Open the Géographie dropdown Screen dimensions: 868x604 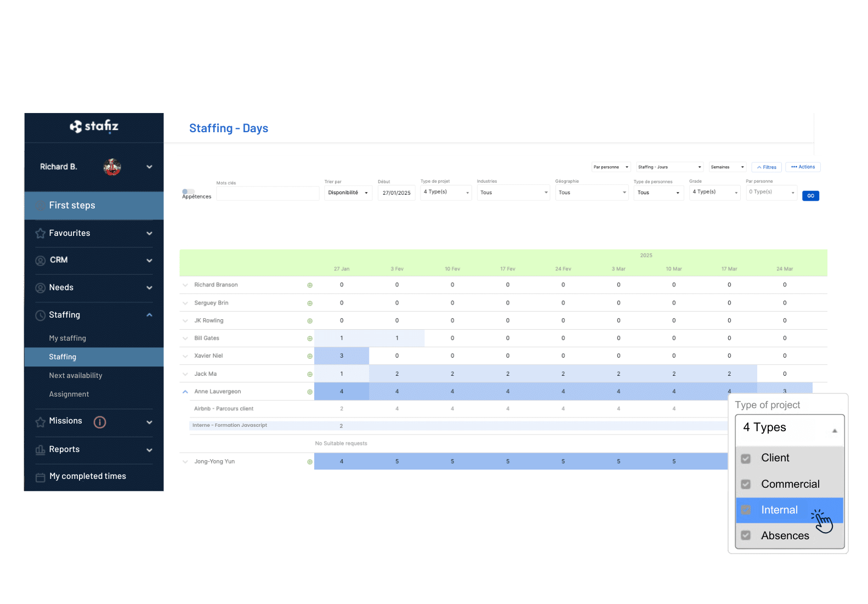coord(592,193)
